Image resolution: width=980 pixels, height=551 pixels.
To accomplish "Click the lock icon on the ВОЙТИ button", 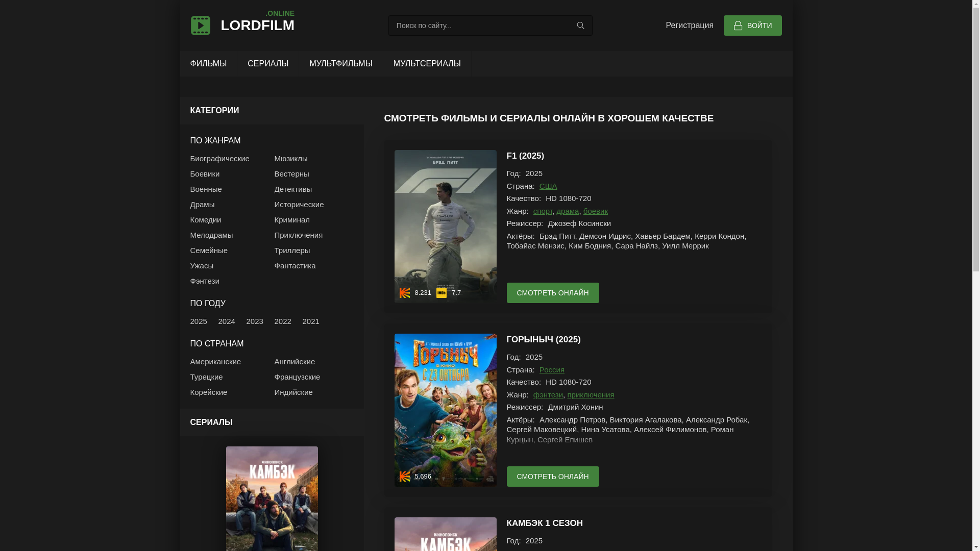I will 738,26.
